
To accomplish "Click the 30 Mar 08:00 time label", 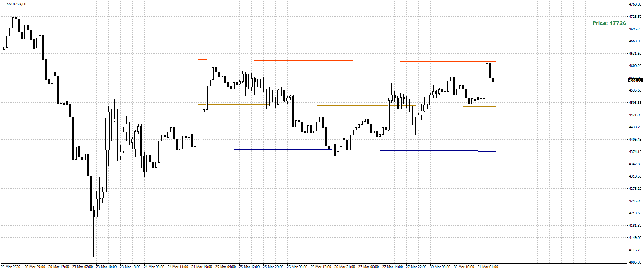I will pos(440,267).
